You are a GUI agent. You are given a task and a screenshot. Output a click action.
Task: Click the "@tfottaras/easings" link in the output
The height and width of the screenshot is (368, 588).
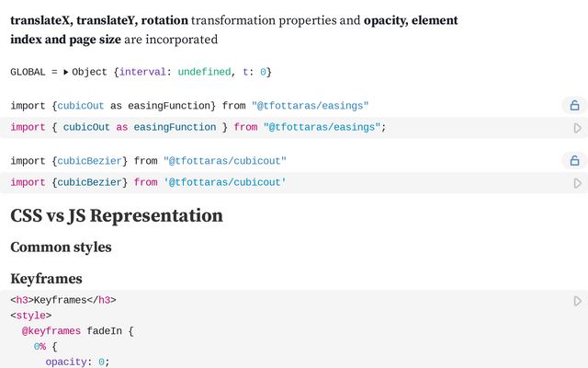pyautogui.click(x=310, y=106)
